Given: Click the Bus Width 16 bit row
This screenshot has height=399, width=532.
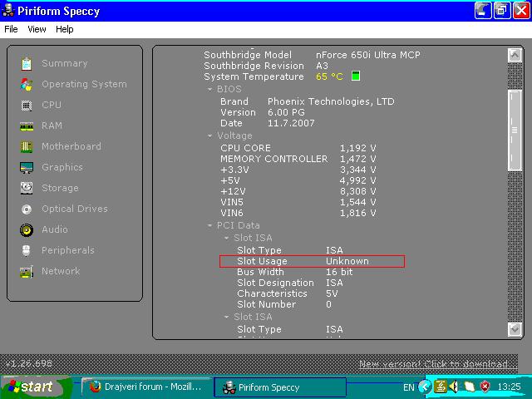Looking at the screenshot, I should [x=295, y=272].
